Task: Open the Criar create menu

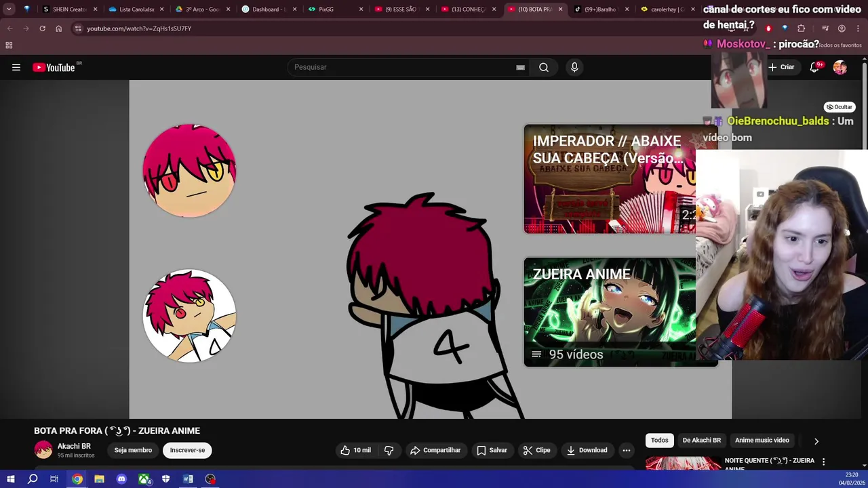Action: point(781,67)
